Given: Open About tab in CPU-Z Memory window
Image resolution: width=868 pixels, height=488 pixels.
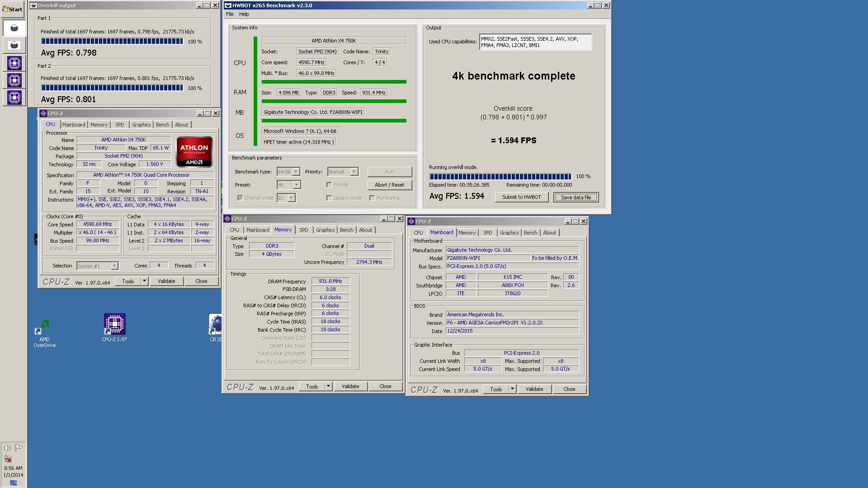Looking at the screenshot, I should point(366,230).
